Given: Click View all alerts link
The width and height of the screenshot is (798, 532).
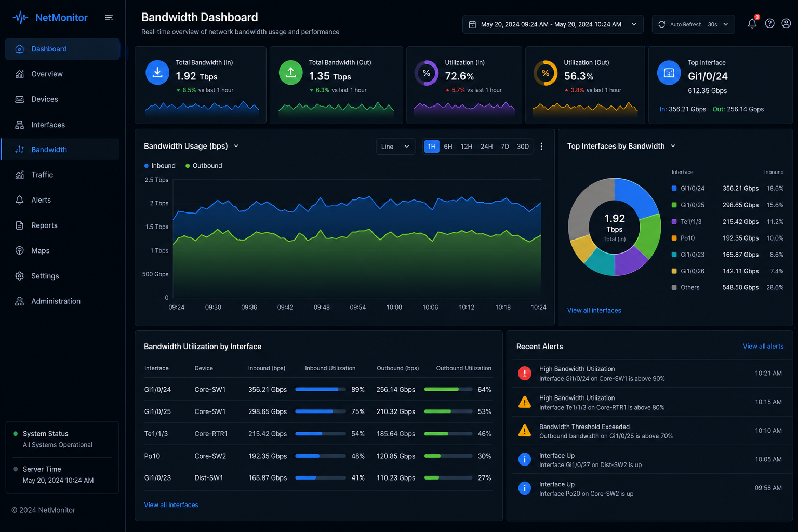Looking at the screenshot, I should click(x=763, y=347).
